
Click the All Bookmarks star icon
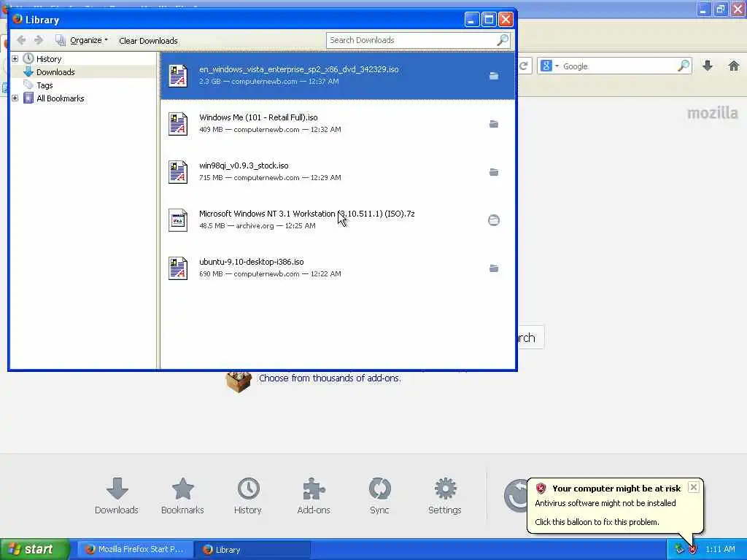[28, 98]
